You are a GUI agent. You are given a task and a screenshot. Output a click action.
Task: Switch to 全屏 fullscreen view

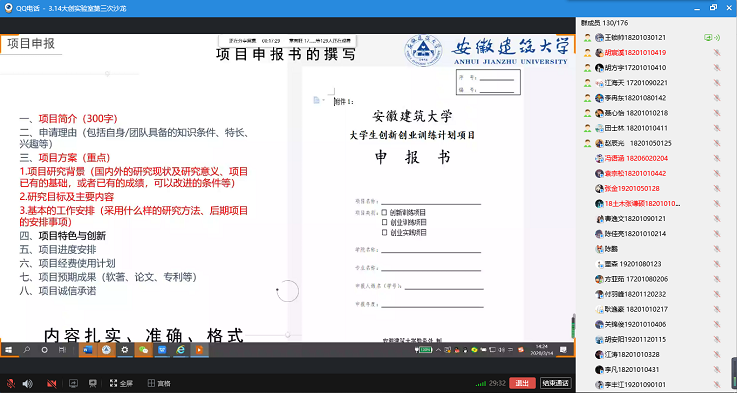coord(122,384)
